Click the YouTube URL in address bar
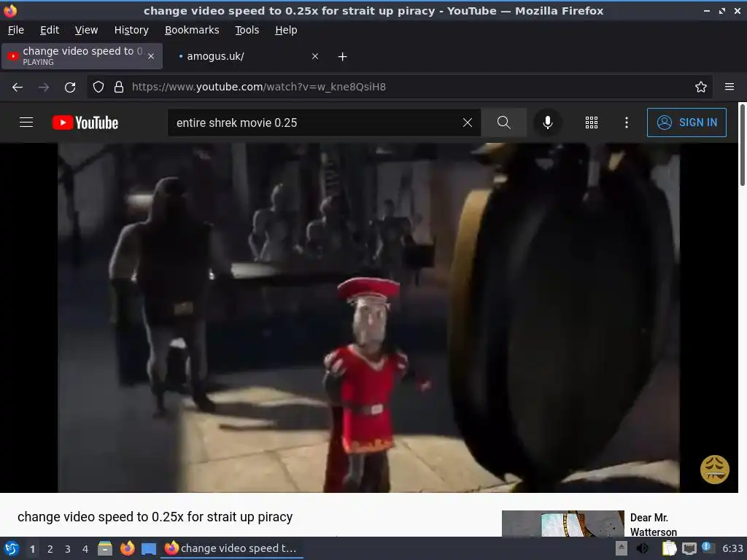Screen dimensions: 747x560 pyautogui.click(x=259, y=87)
